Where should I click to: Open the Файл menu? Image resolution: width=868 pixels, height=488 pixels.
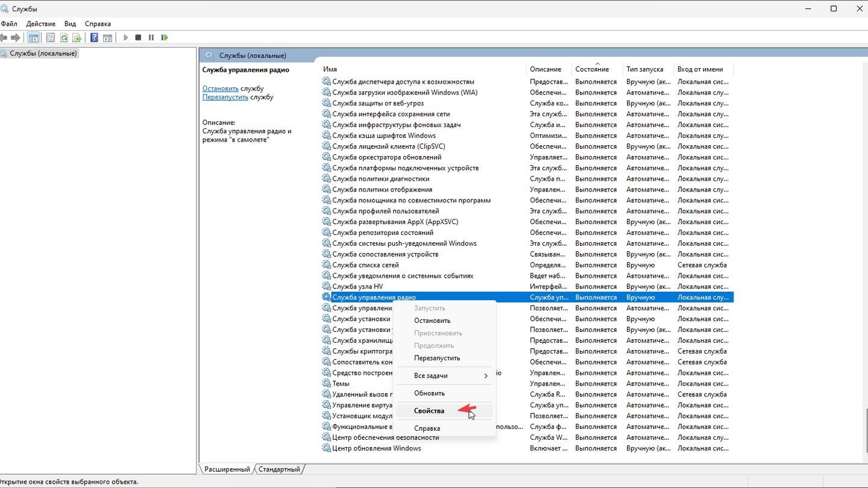[9, 24]
